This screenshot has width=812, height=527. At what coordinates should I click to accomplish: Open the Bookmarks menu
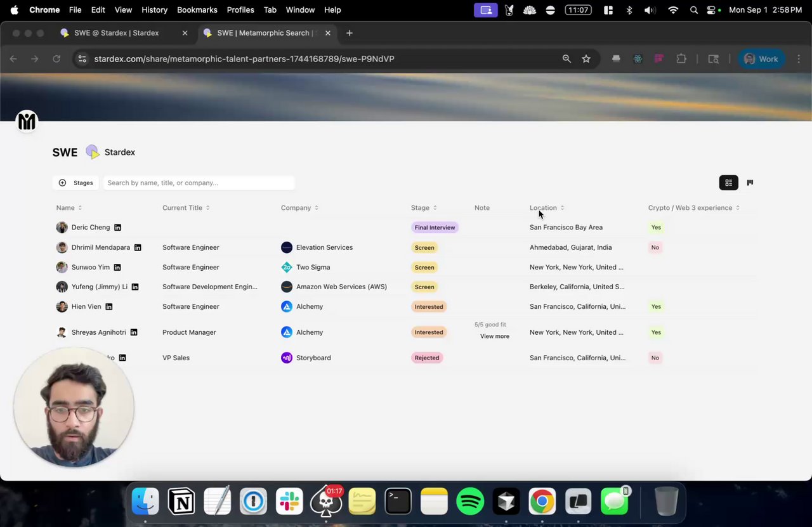(x=197, y=10)
